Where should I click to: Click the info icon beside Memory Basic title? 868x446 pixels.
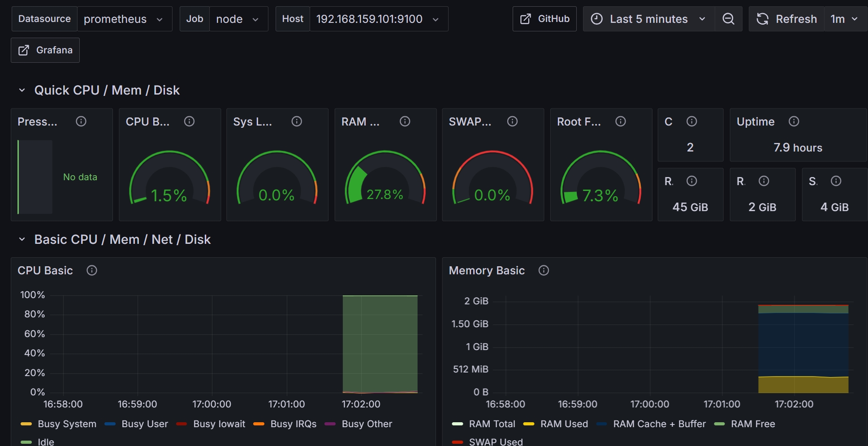point(544,271)
